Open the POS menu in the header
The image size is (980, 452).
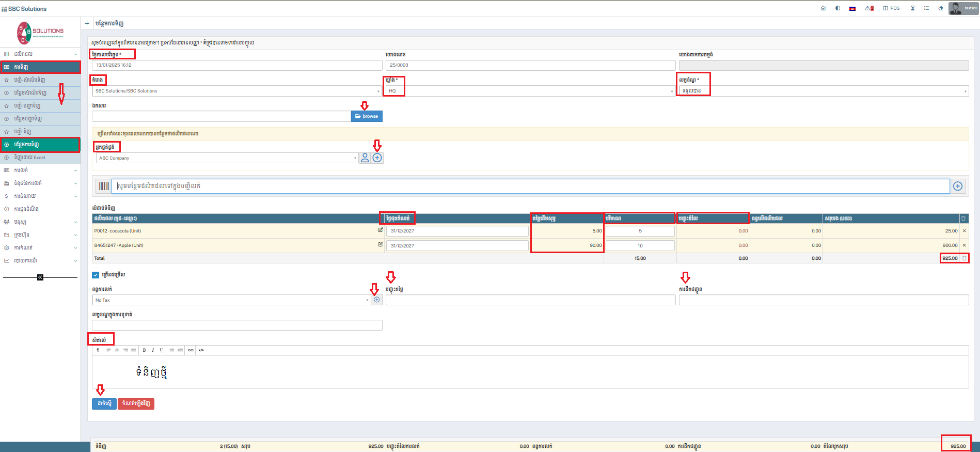coord(891,8)
